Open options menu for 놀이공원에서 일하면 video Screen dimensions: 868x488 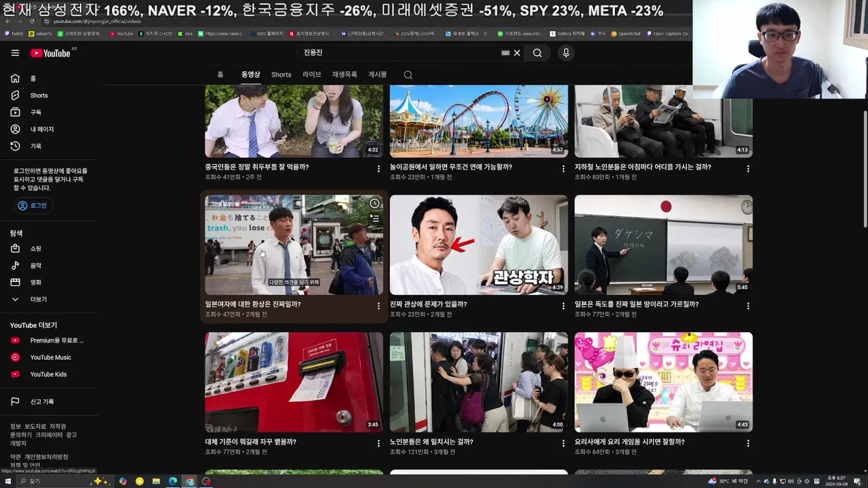pos(563,169)
